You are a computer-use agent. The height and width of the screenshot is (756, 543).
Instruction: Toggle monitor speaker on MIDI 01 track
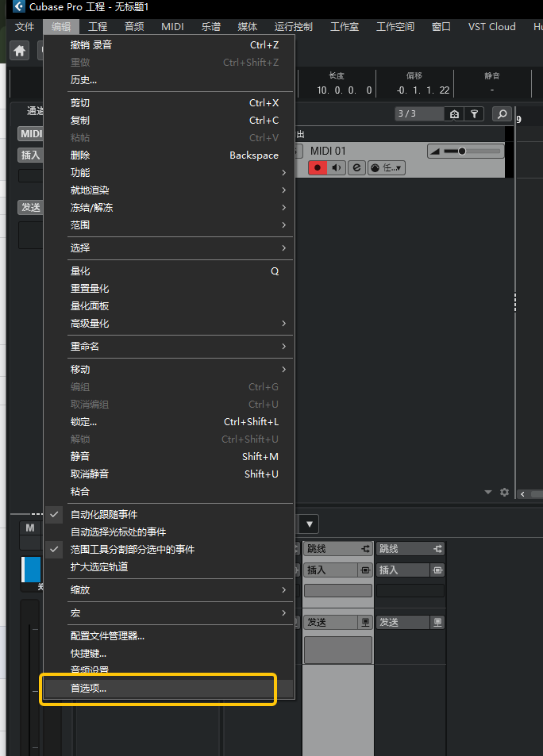[x=337, y=168]
